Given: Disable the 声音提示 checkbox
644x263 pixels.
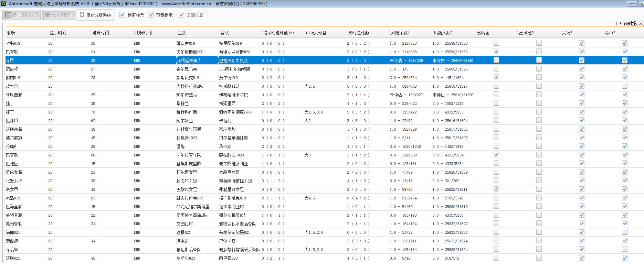Looking at the screenshot, I should pos(151,15).
